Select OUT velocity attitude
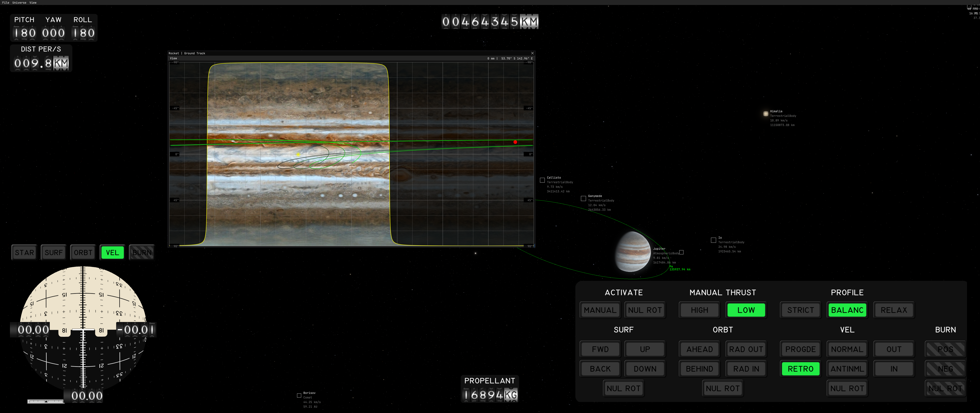The width and height of the screenshot is (980, 413). 894,349
